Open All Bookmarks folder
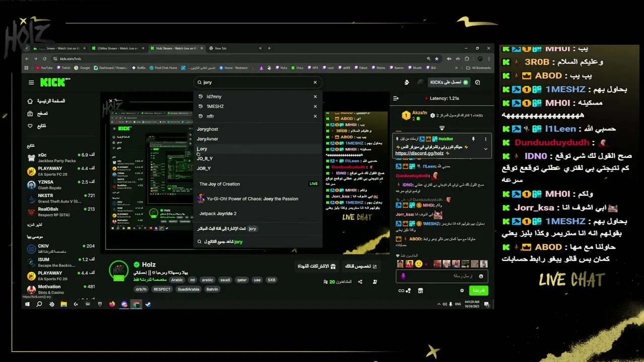This screenshot has width=644, height=362. (x=478, y=68)
